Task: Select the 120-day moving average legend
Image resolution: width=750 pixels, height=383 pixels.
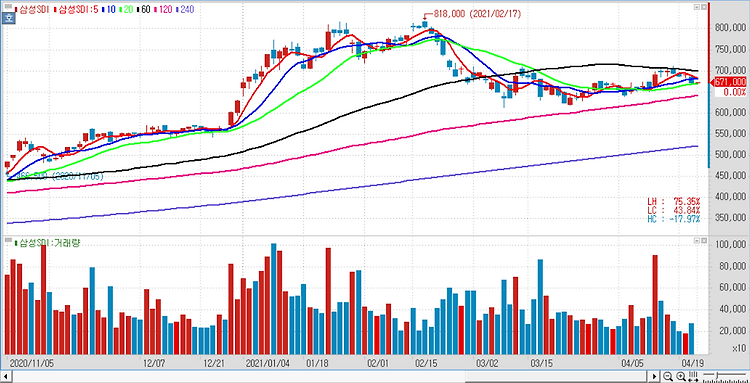Action: coord(164,9)
